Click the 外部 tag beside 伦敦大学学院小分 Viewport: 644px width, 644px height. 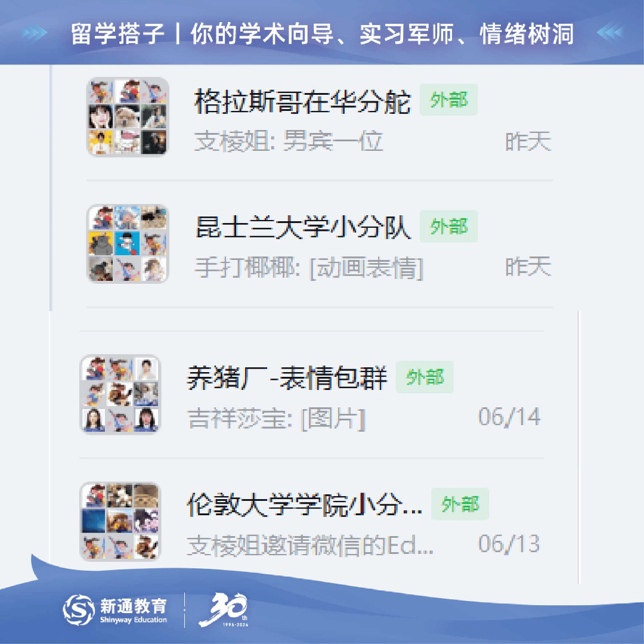pyautogui.click(x=460, y=504)
